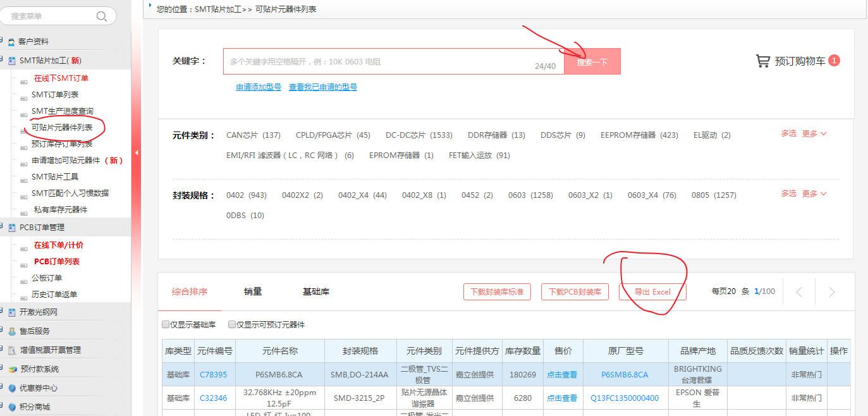Click the 售后服务 icon in sidebar

pyautogui.click(x=11, y=331)
